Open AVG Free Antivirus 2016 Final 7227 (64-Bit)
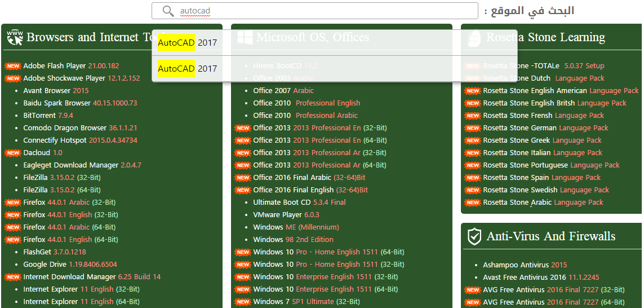This screenshot has width=644, height=308. (554, 302)
